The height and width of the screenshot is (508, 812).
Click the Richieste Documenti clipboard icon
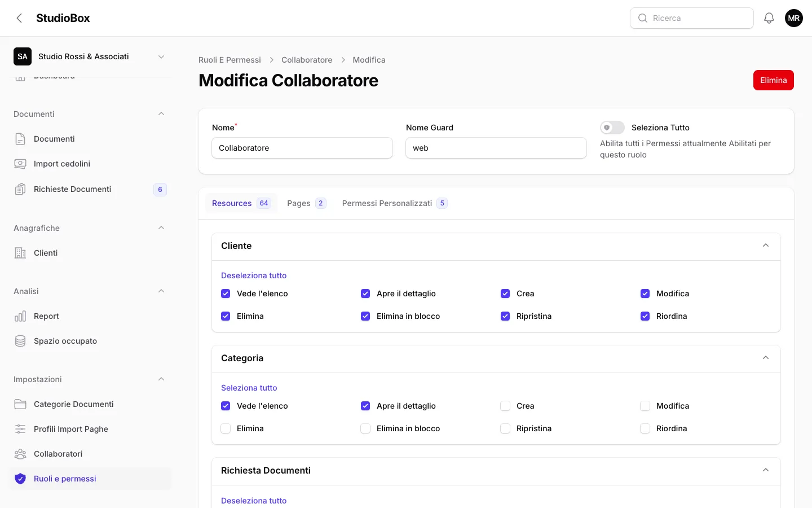[20, 189]
